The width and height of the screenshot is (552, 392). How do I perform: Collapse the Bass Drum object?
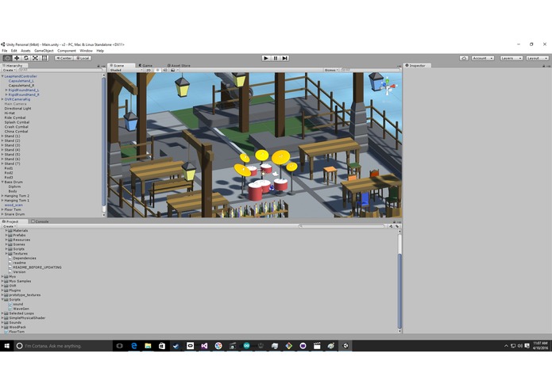pos(2,182)
